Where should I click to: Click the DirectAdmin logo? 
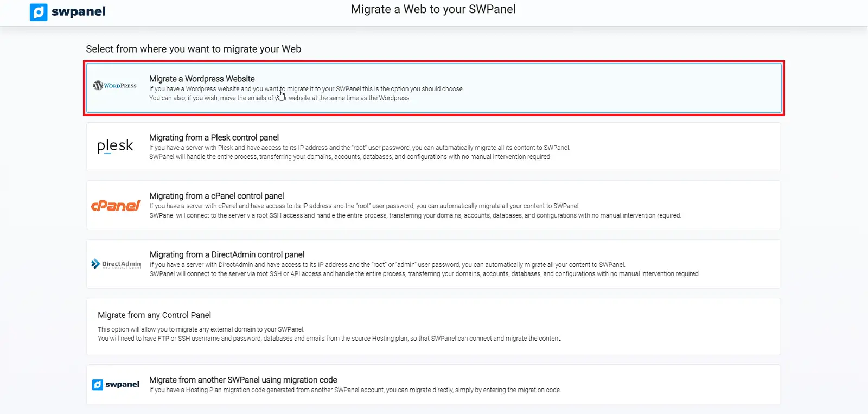(116, 264)
